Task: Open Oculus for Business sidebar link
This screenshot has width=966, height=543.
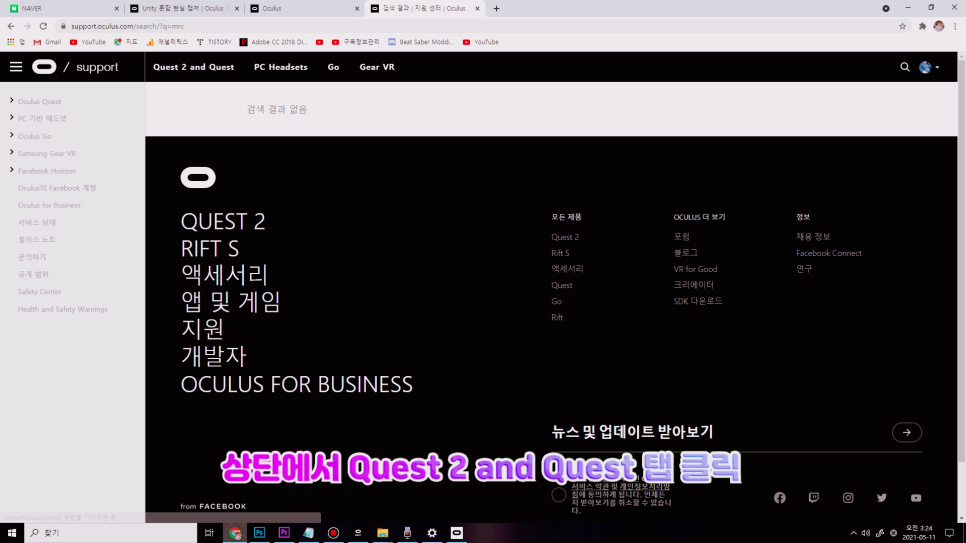Action: [49, 205]
